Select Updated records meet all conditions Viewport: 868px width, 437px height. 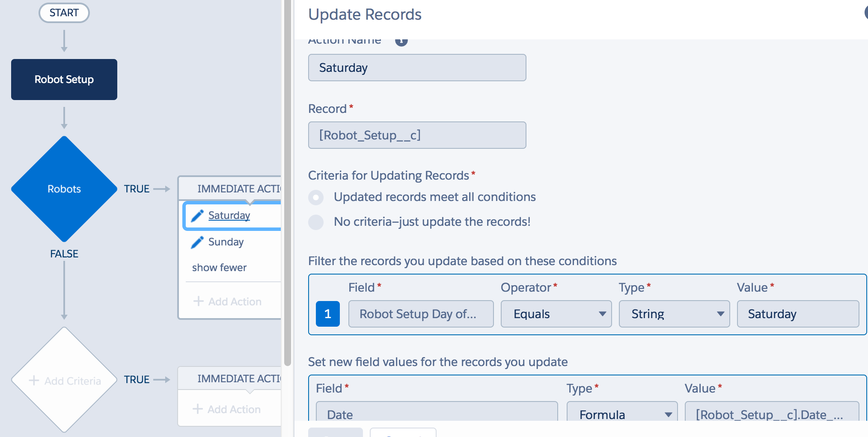(316, 197)
